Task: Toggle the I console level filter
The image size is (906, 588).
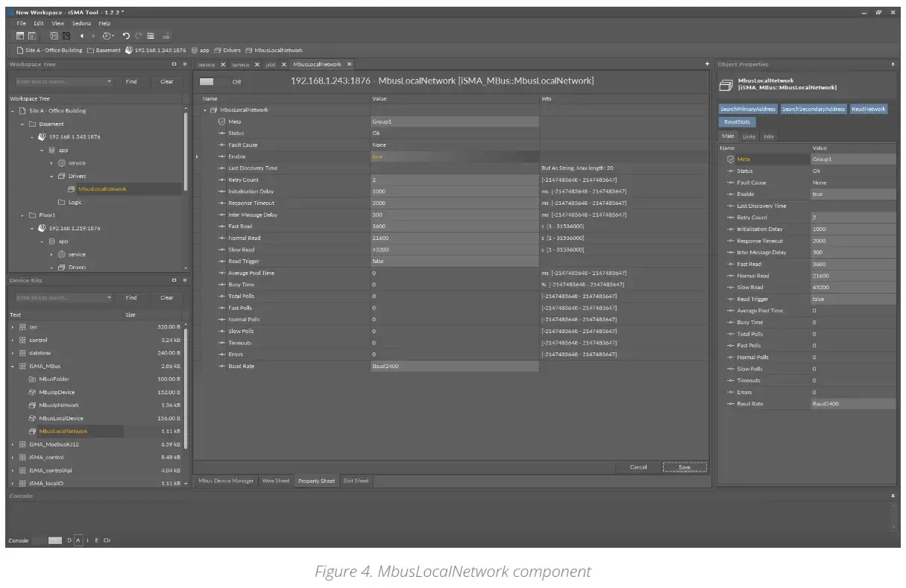Action: pos(89,540)
